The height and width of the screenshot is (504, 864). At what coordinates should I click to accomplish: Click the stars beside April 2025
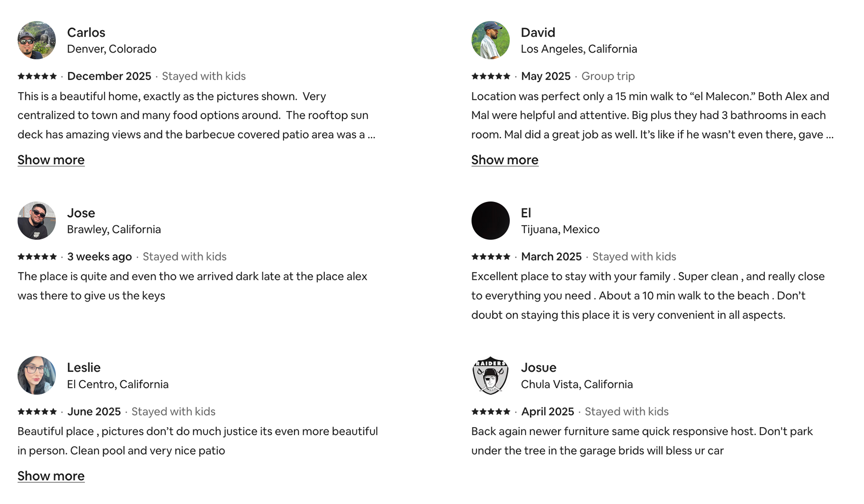tap(490, 412)
